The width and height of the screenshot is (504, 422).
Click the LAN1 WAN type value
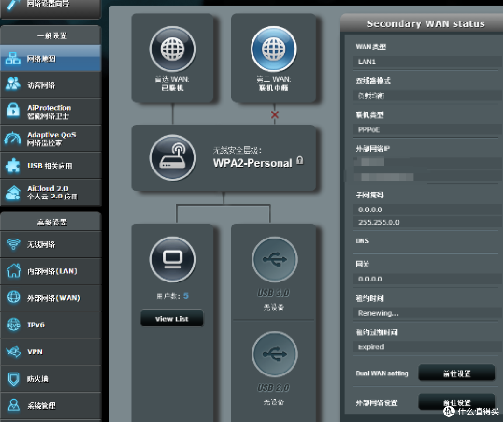coord(367,62)
